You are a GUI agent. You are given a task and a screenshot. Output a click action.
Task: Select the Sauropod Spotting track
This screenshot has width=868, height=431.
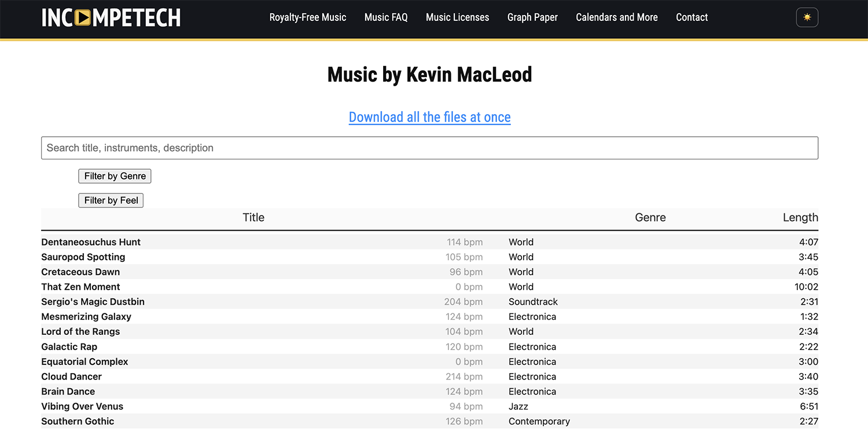pos(83,257)
